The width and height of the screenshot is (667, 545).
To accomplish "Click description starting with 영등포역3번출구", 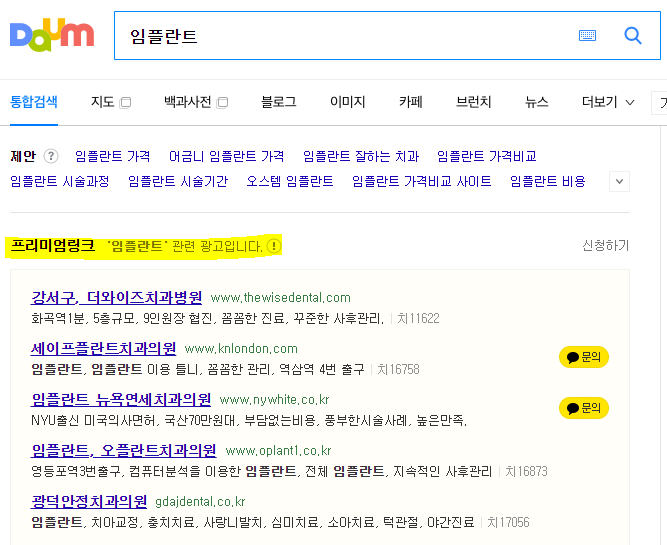I will pos(261,471).
